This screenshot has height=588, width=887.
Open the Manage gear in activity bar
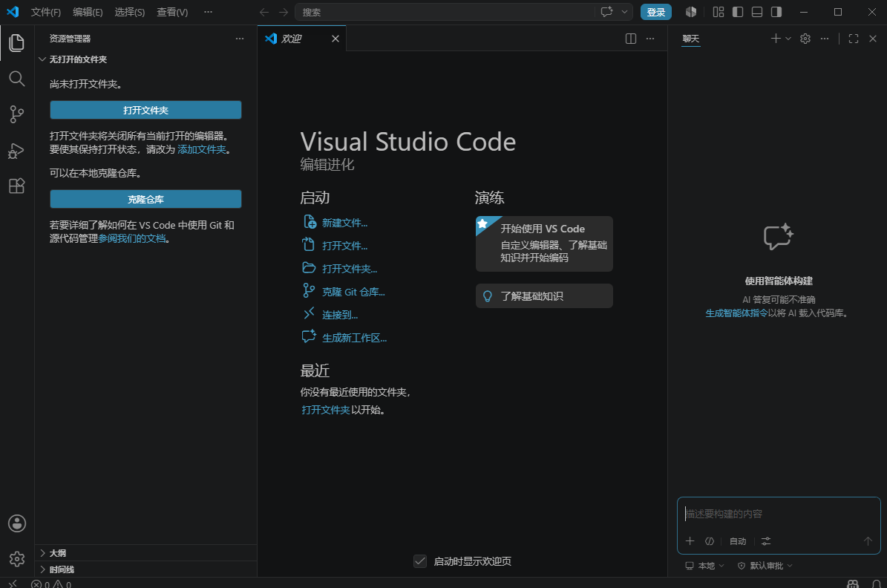(x=17, y=559)
